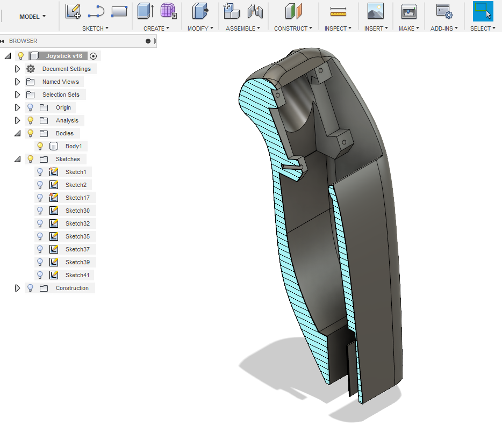Expand the Named Views folder
Image resolution: width=502 pixels, height=448 pixels.
tap(17, 82)
